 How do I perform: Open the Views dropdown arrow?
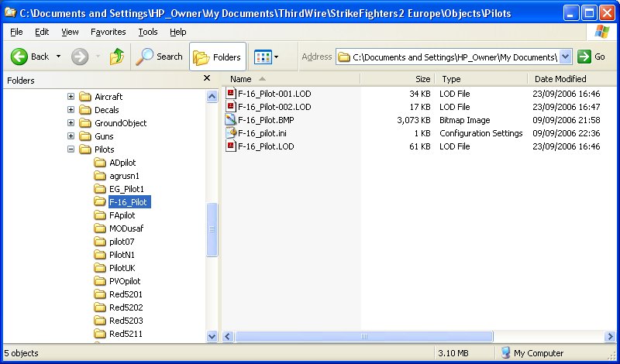(x=276, y=57)
